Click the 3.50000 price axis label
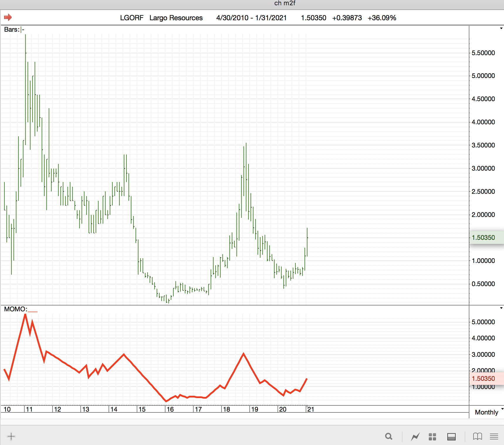Viewport: 504px width, 445px height. pos(483,145)
